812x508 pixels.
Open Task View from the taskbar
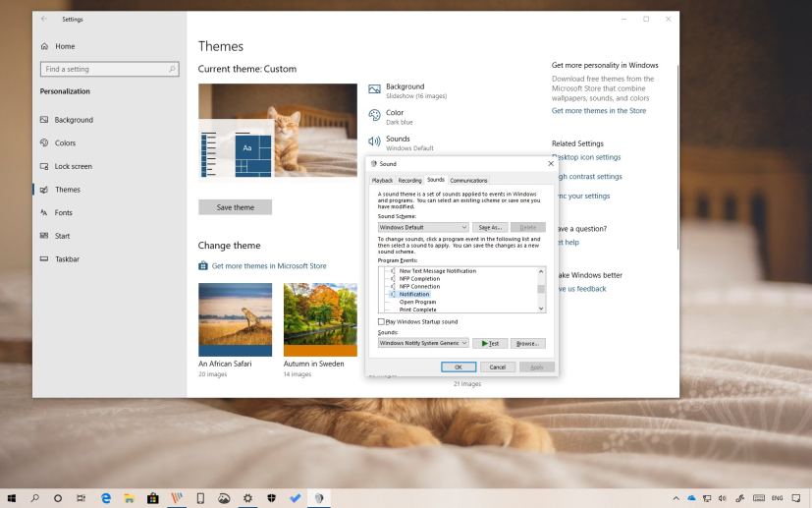pyautogui.click(x=81, y=498)
